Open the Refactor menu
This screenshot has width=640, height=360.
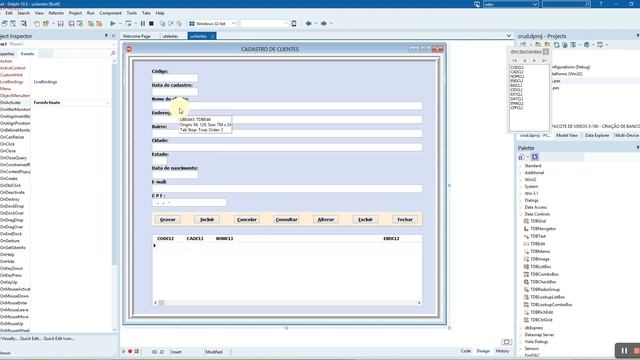[56, 13]
